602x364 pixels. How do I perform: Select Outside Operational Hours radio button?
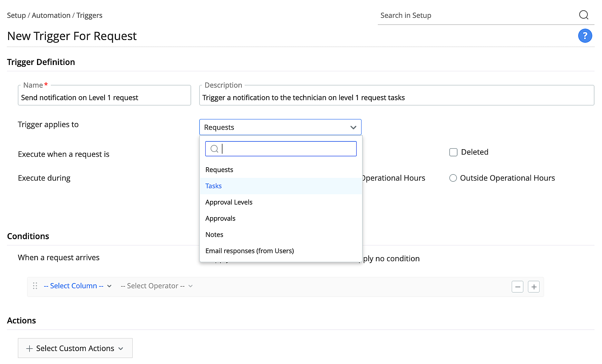pyautogui.click(x=453, y=178)
